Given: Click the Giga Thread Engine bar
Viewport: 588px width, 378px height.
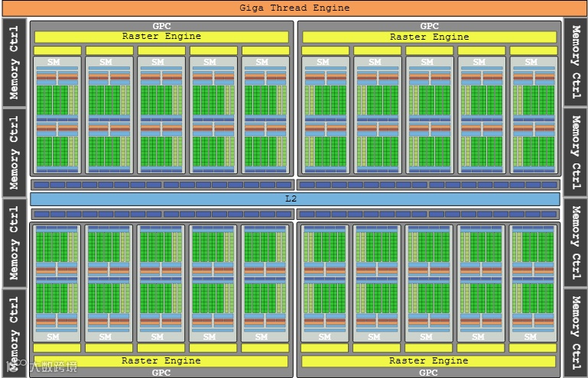Looking at the screenshot, I should (294, 8).
